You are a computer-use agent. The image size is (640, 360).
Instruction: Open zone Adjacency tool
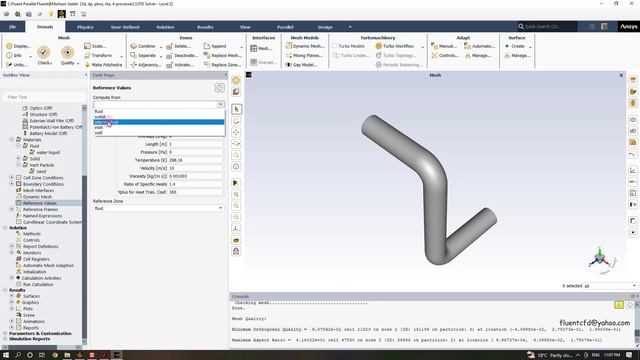(145, 64)
